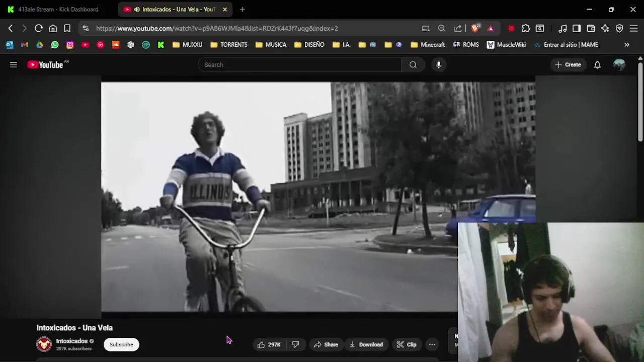Open the browser main hamburger menu
The height and width of the screenshot is (362, 644).
tap(633, 28)
